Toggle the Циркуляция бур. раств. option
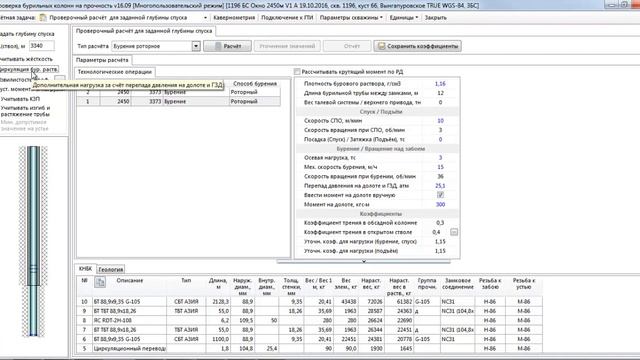640x360 pixels. click(x=29, y=69)
